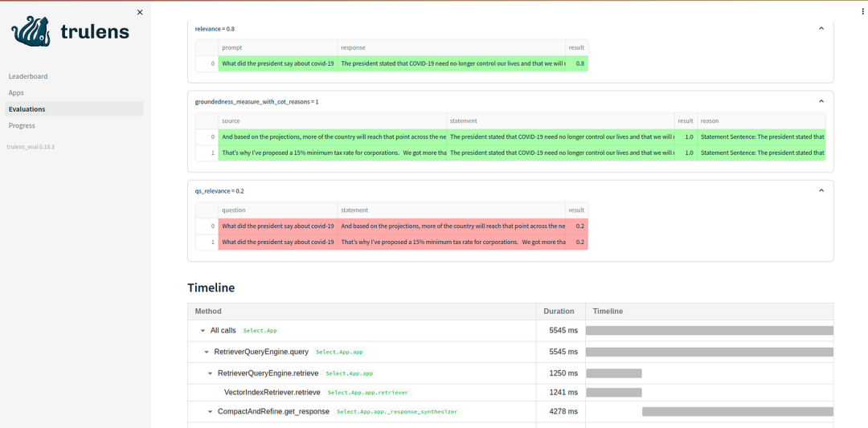Click the Timeline section heading
Screen dimensions: 868x428
(x=211, y=288)
